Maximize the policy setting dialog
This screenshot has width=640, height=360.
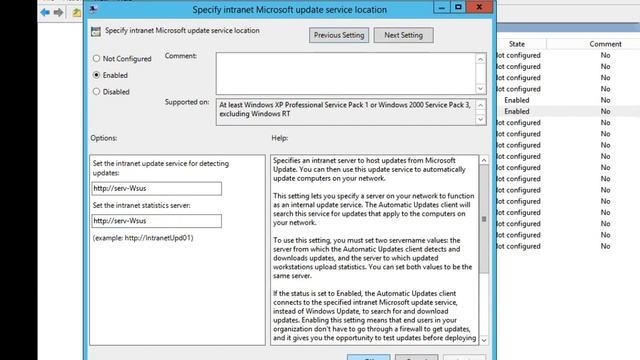(458, 7)
